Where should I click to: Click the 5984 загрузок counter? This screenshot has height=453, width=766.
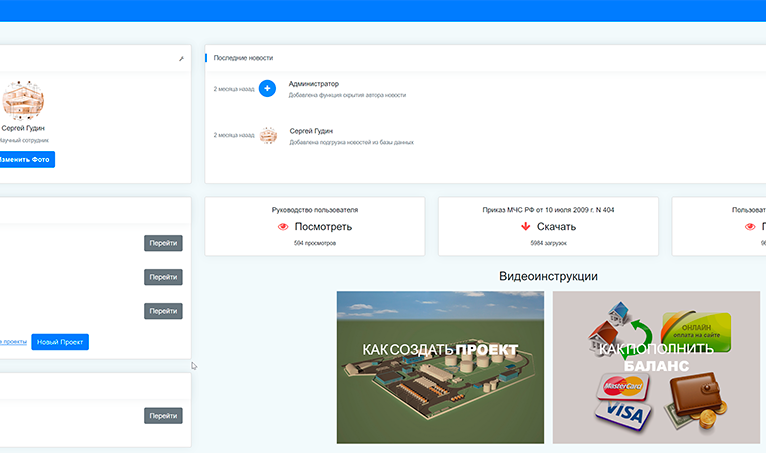(x=549, y=243)
